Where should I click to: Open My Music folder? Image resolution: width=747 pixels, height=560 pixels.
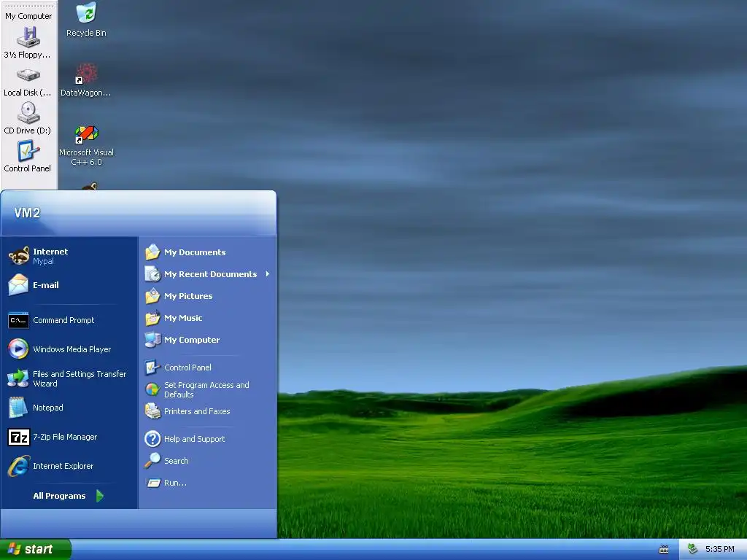pyautogui.click(x=207, y=318)
